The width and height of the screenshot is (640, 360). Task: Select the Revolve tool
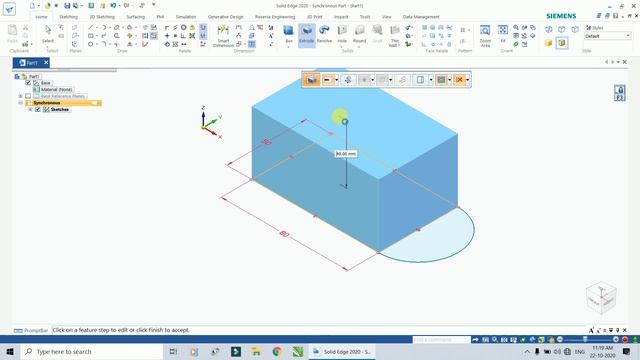point(324,34)
